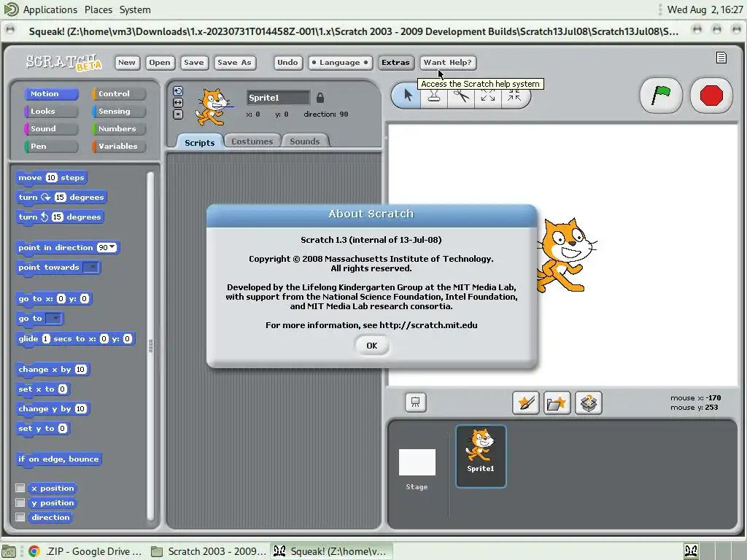Click the green flag start button
This screenshot has height=560, width=747.
coord(661,96)
